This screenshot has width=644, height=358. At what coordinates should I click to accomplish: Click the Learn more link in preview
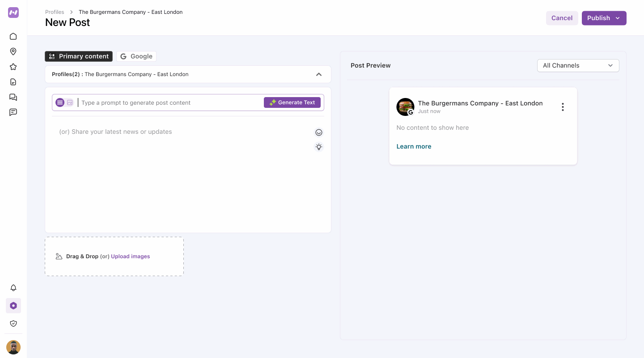[x=414, y=146]
